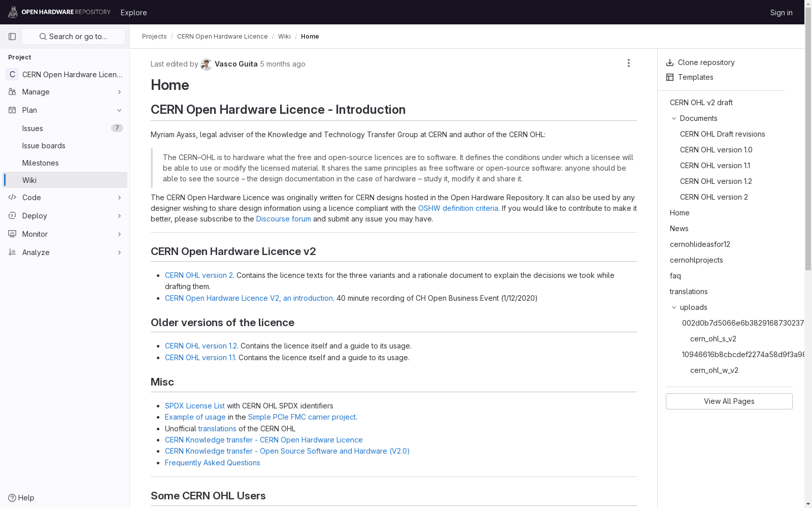Click the Open Hardware Repository logo

click(x=59, y=12)
